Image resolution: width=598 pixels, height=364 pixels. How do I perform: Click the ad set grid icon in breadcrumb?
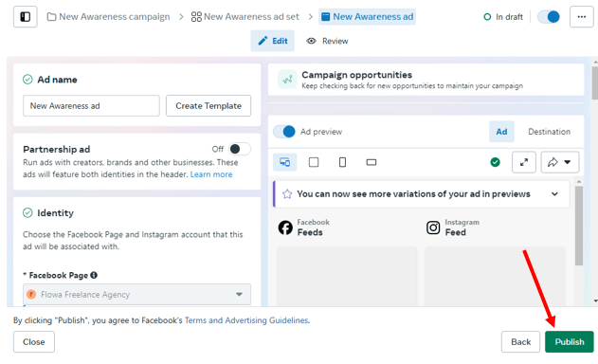pos(196,17)
